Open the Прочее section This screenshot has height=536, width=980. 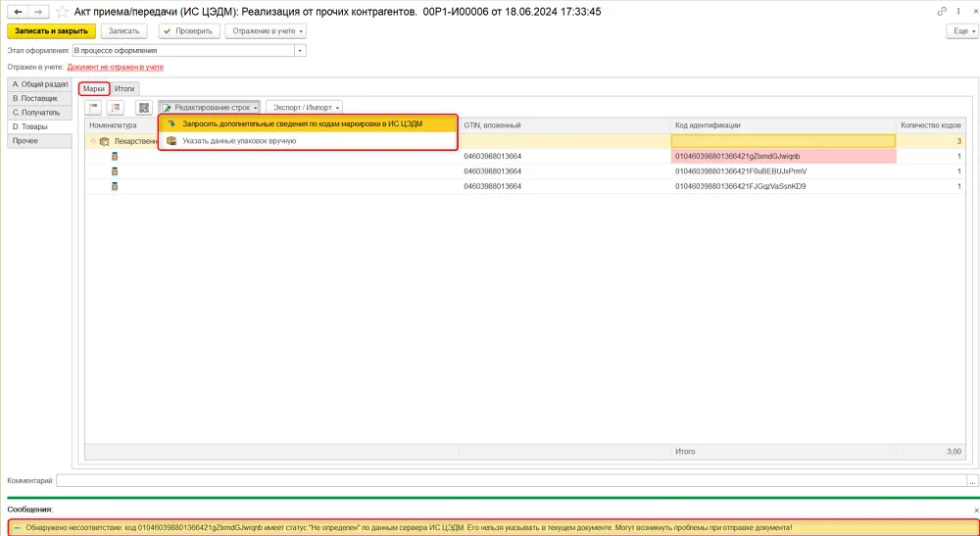[x=40, y=141]
